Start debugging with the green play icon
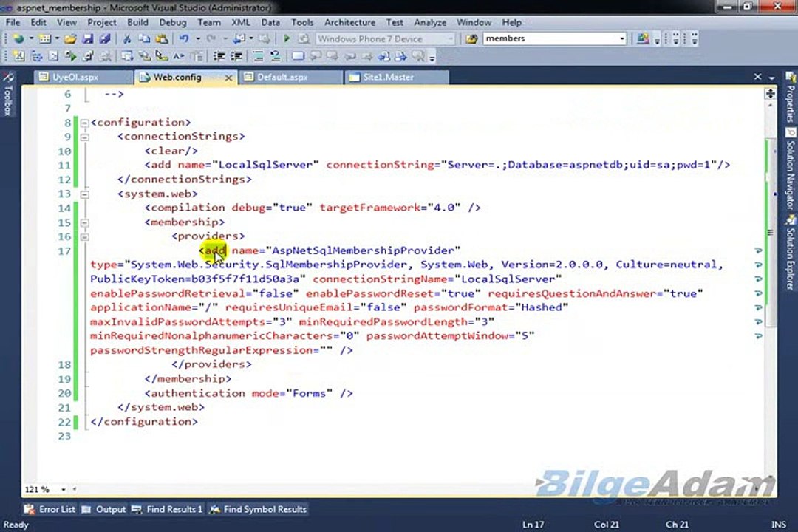The image size is (798, 532). point(287,38)
